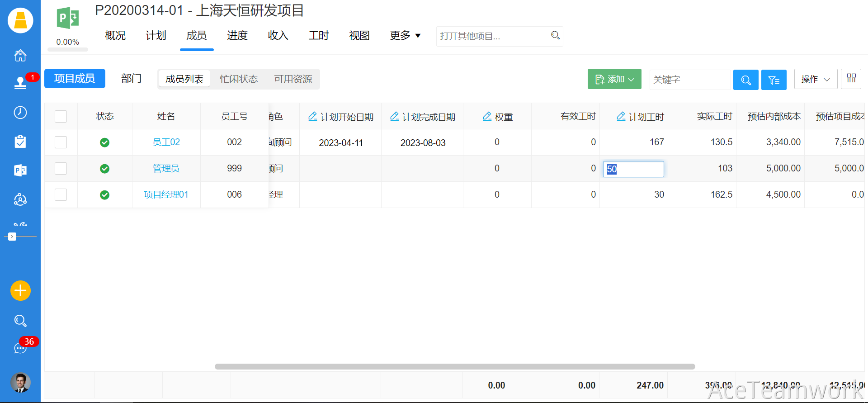Screen dimensions: 868x403
Task: Open the clock time-tracking sidebar icon
Action: [20, 113]
